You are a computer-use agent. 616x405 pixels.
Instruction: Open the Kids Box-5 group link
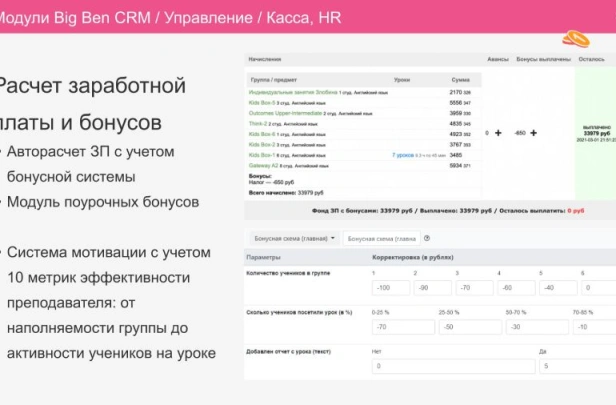262,103
